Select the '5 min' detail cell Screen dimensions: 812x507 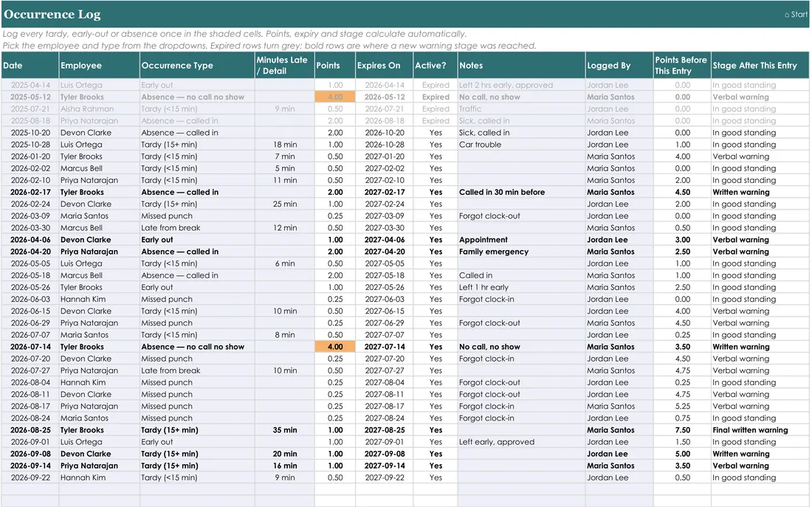(x=284, y=168)
